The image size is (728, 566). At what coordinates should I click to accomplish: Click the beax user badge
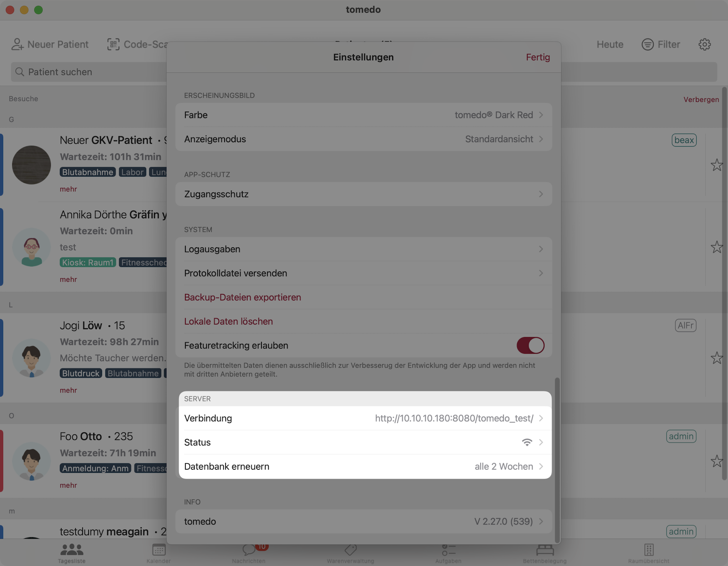pyautogui.click(x=684, y=140)
